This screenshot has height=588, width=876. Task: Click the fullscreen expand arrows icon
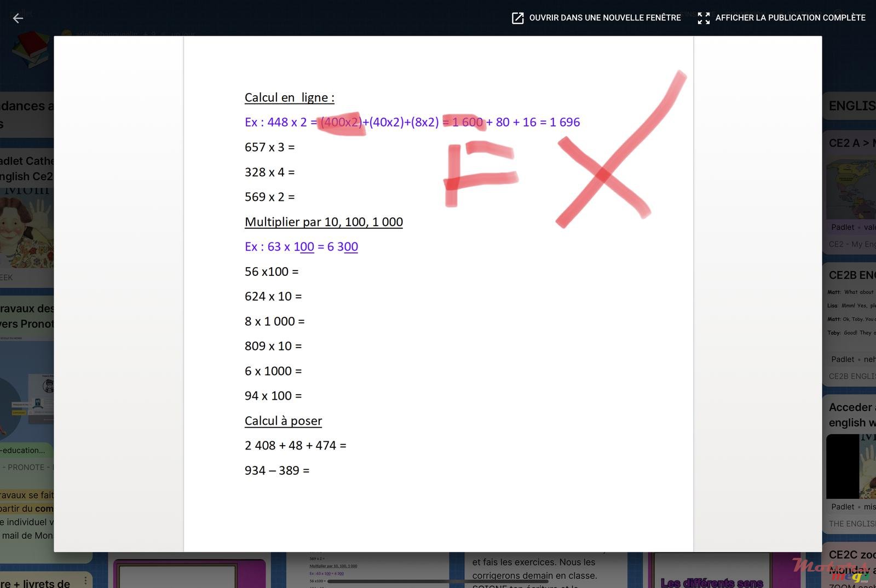704,18
